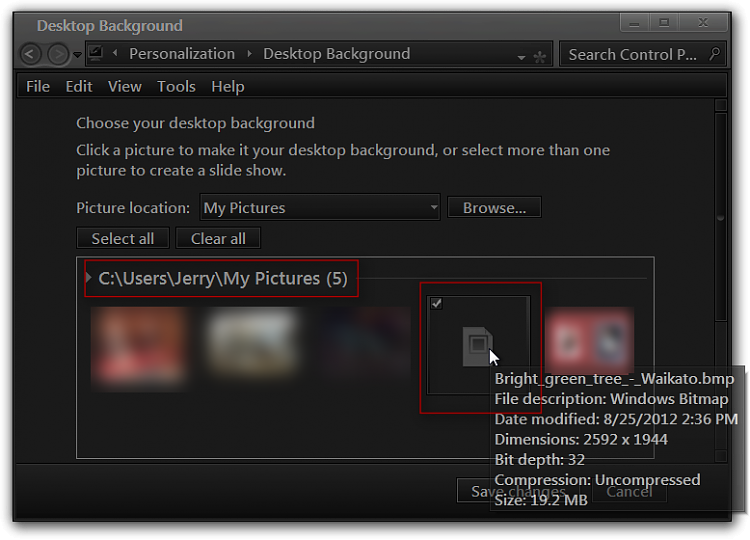Click the Desktop Background breadcrumb
Viewport: 750px width, 540px height.
[x=336, y=54]
